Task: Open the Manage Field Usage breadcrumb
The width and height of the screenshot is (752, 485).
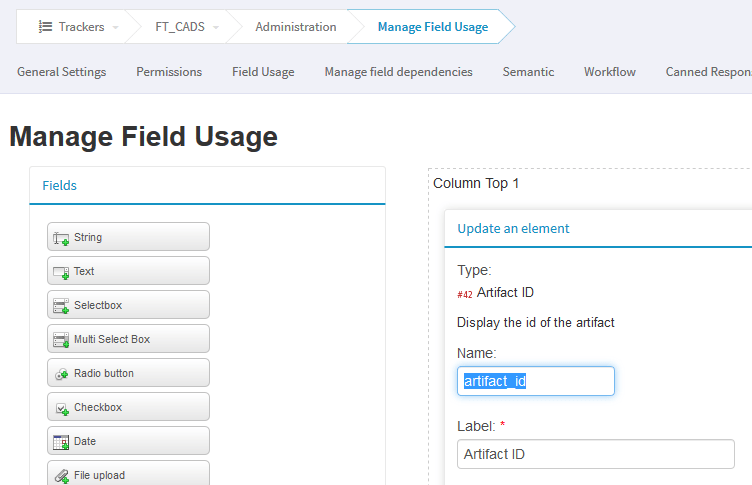Action: (432, 27)
